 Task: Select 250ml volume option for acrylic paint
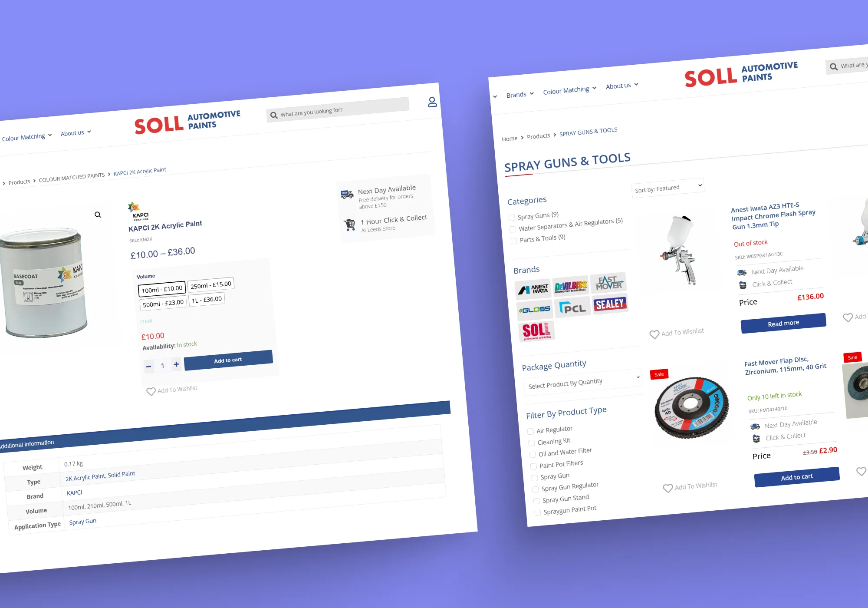pyautogui.click(x=210, y=284)
